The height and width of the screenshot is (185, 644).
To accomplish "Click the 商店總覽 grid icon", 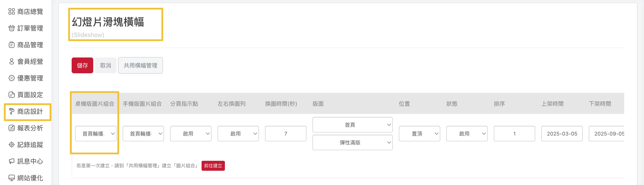I will pyautogui.click(x=11, y=11).
